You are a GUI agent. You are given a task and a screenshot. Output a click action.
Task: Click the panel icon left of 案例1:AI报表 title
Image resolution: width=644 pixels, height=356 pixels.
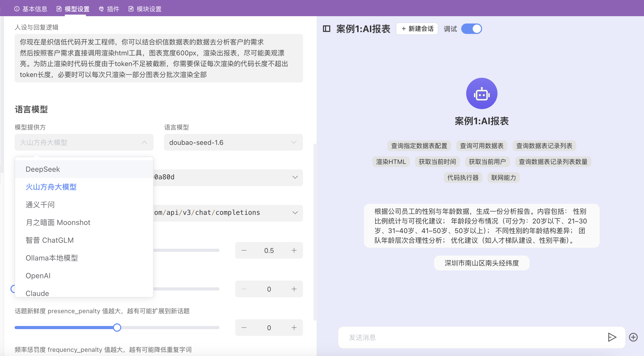pyautogui.click(x=326, y=29)
